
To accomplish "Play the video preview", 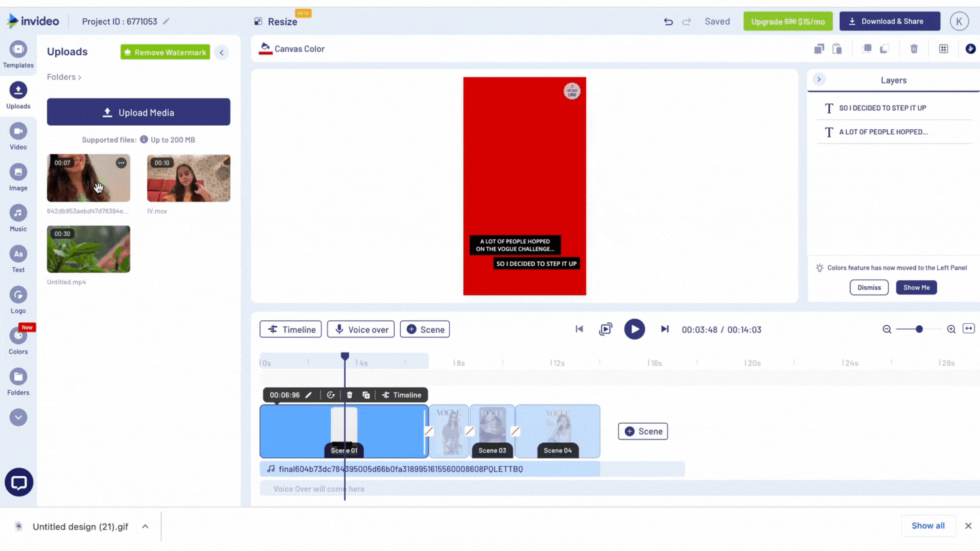I will tap(634, 329).
